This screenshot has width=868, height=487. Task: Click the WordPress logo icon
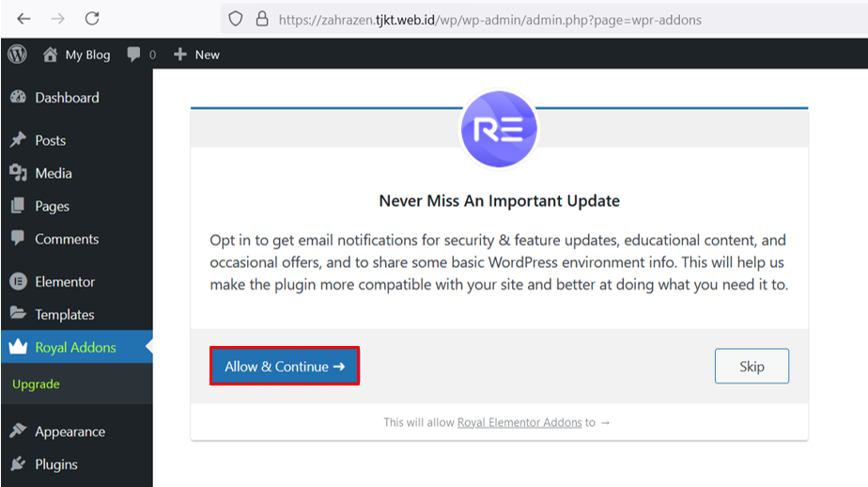coord(17,55)
